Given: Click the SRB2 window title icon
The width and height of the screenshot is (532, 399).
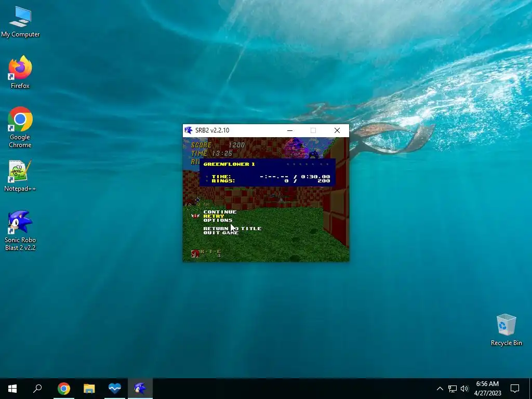Looking at the screenshot, I should pyautogui.click(x=189, y=130).
